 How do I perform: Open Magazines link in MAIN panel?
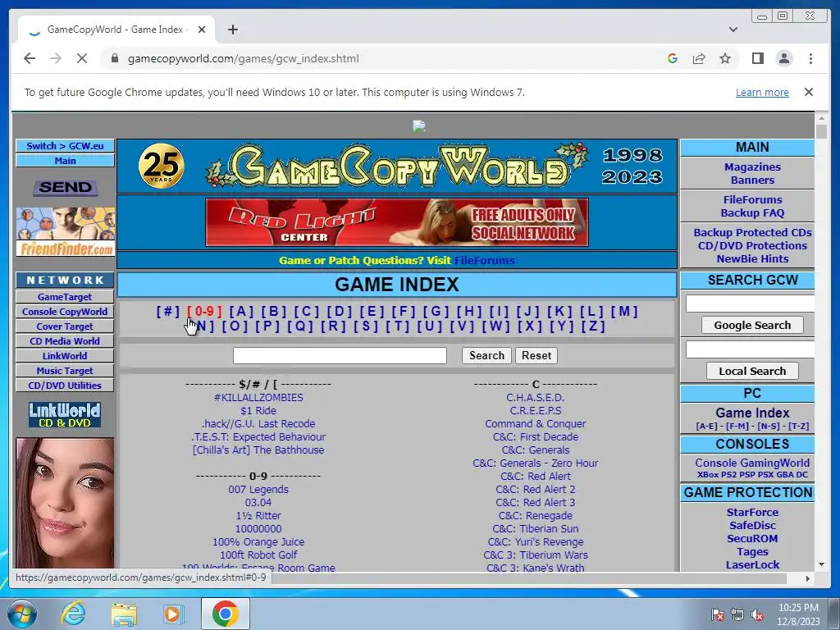pos(752,167)
